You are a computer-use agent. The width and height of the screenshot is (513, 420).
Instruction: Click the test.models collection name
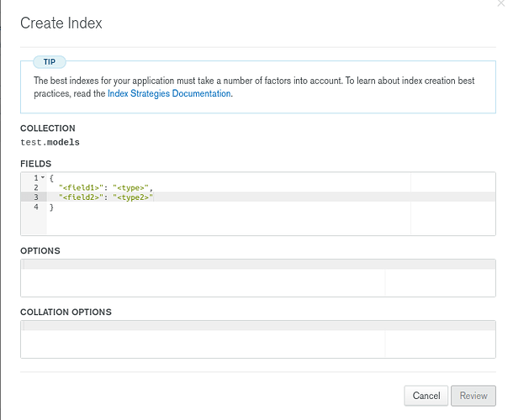(50, 143)
